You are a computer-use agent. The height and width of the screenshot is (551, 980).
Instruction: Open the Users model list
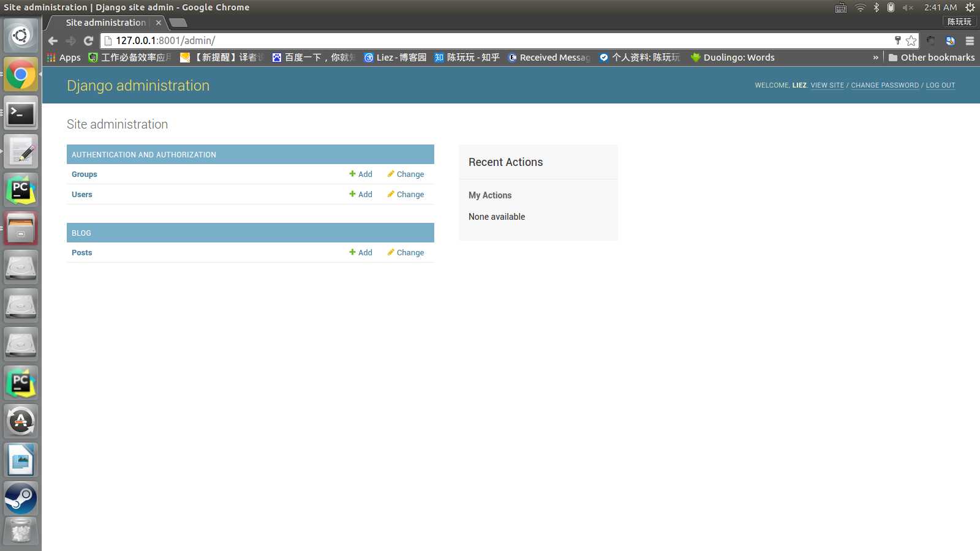point(82,195)
